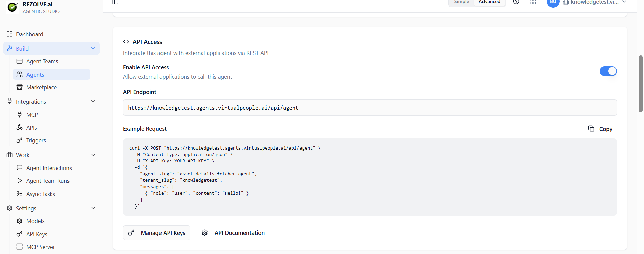Switch to Simple mode
The width and height of the screenshot is (644, 254).
(x=461, y=2)
